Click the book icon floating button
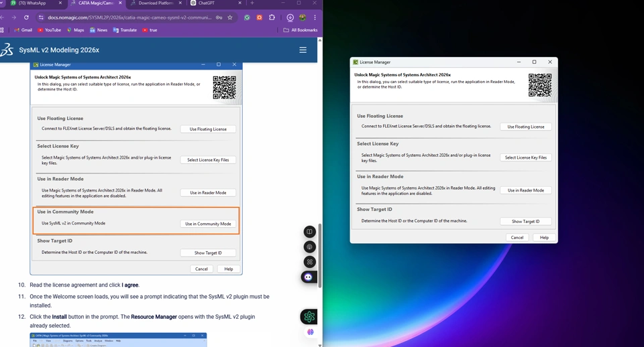This screenshot has width=644, height=347. 310,232
